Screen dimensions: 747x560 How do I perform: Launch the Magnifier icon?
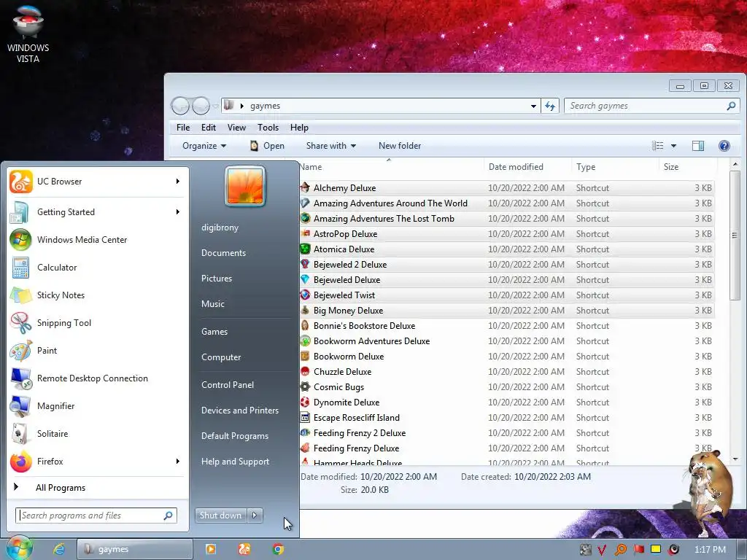tap(20, 406)
